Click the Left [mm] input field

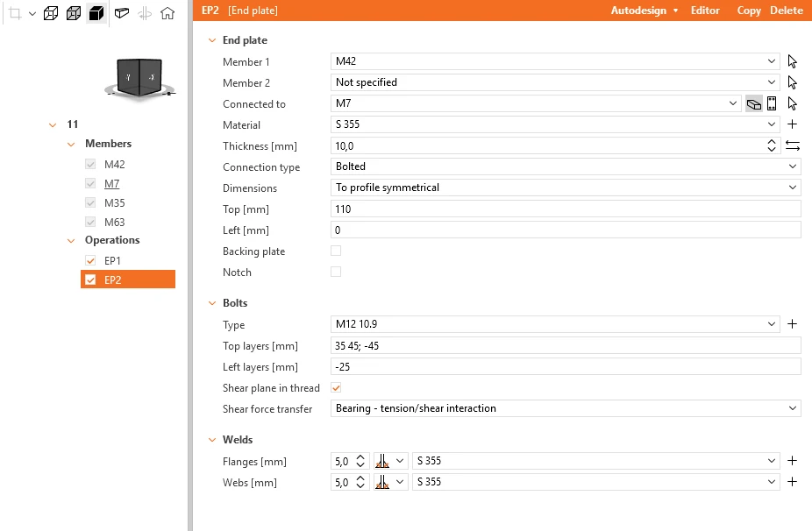pos(566,230)
